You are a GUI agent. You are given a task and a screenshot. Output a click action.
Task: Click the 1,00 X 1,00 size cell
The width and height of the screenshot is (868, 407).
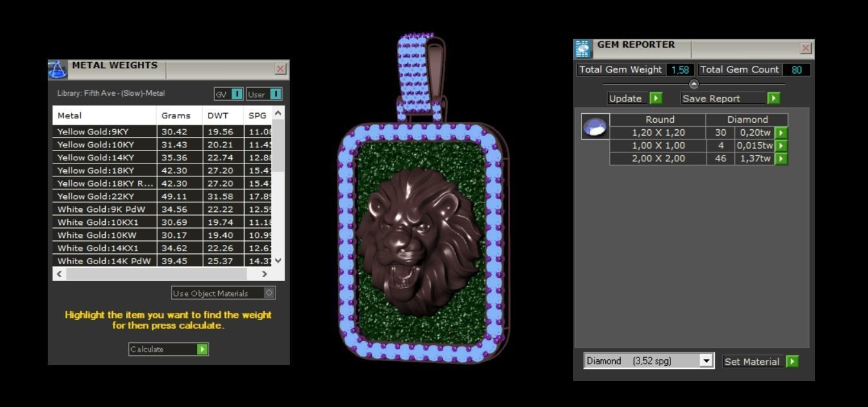coord(658,145)
